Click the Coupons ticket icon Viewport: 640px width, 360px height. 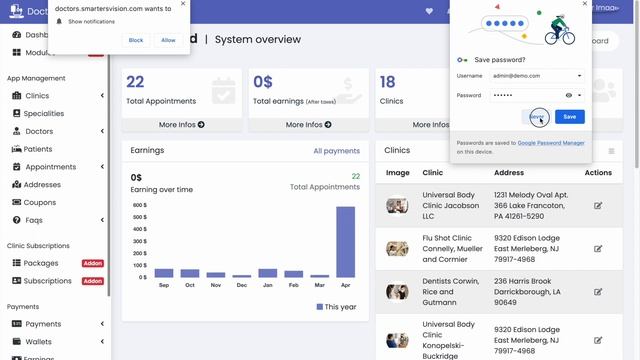16,202
